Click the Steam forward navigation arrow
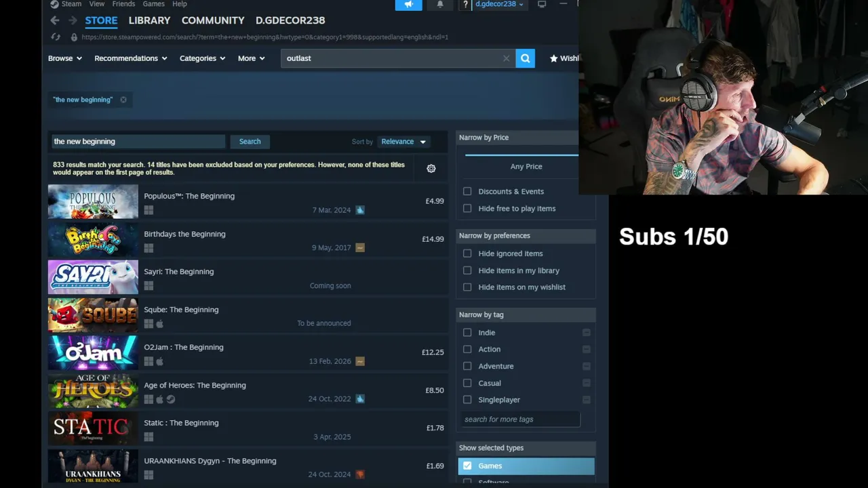 tap(73, 21)
